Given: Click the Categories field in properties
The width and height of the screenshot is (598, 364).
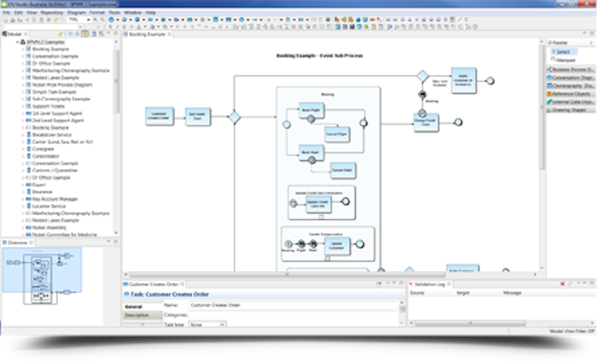Looking at the screenshot, I should [x=294, y=315].
